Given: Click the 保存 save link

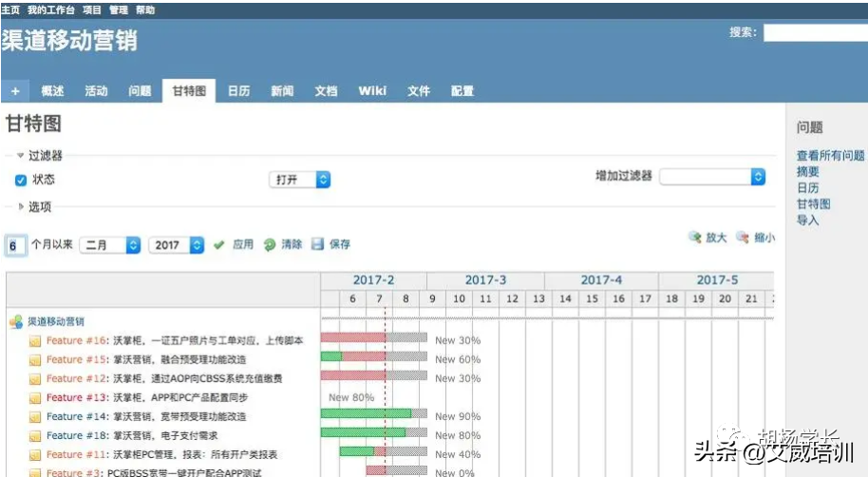Looking at the screenshot, I should point(339,244).
